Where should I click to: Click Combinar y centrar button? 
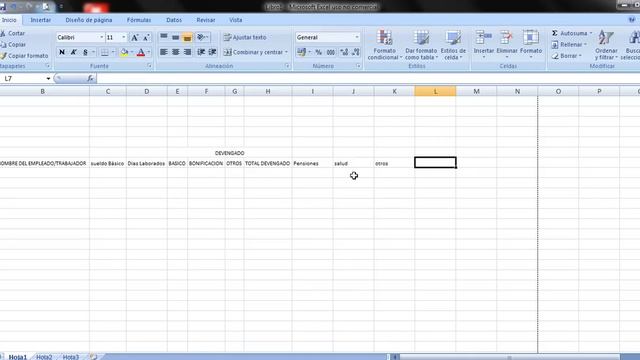click(253, 52)
